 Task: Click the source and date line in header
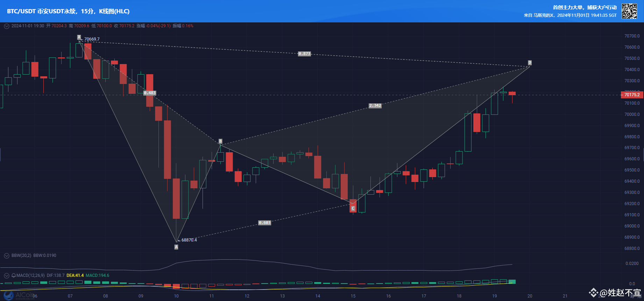[570, 15]
